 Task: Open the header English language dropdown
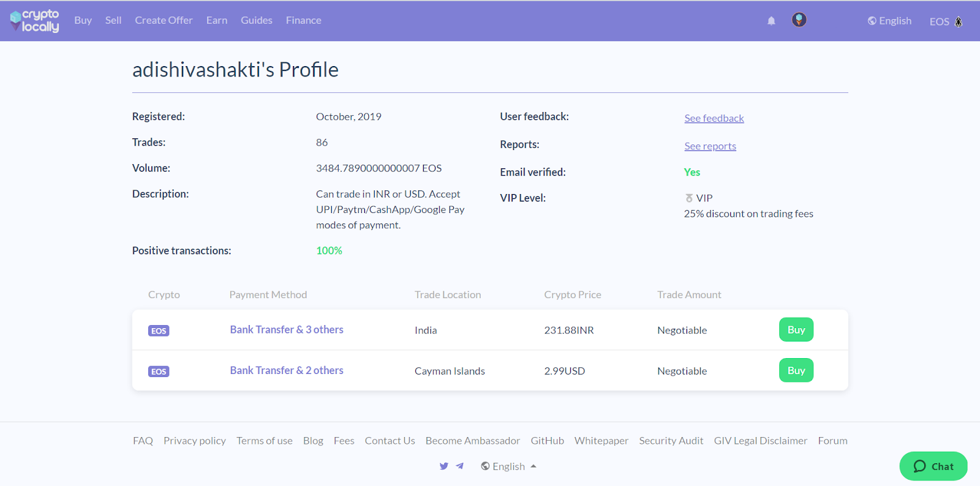tap(889, 21)
